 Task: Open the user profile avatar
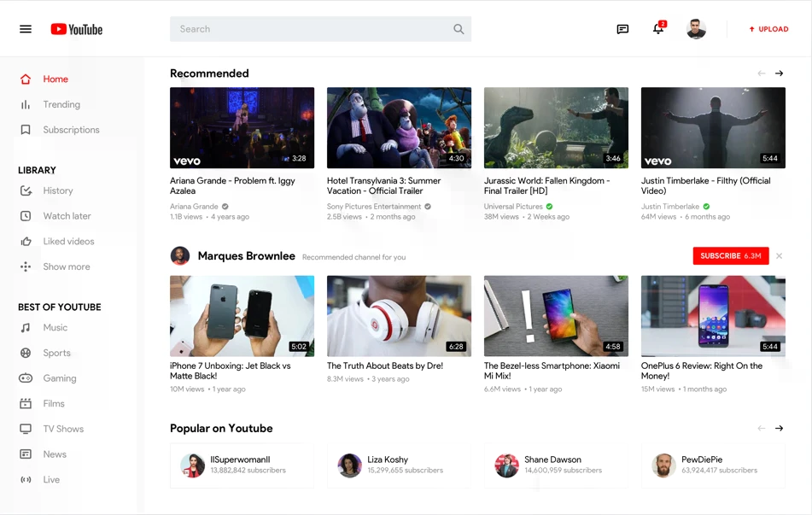696,29
